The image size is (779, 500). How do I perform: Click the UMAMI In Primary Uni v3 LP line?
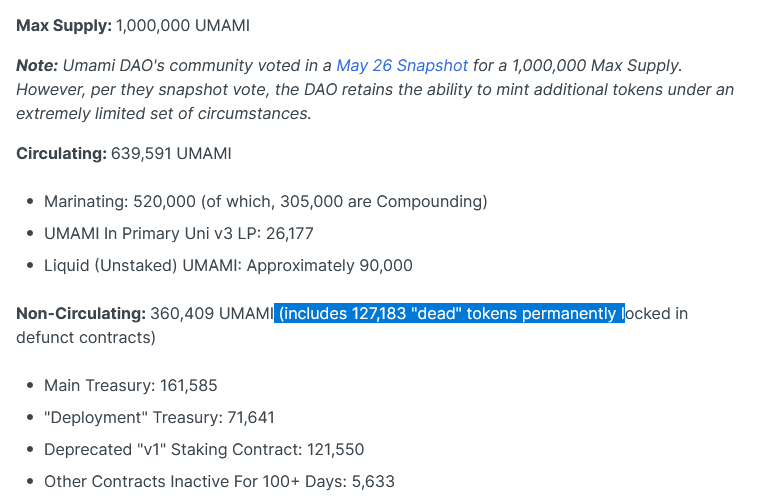[x=179, y=234]
